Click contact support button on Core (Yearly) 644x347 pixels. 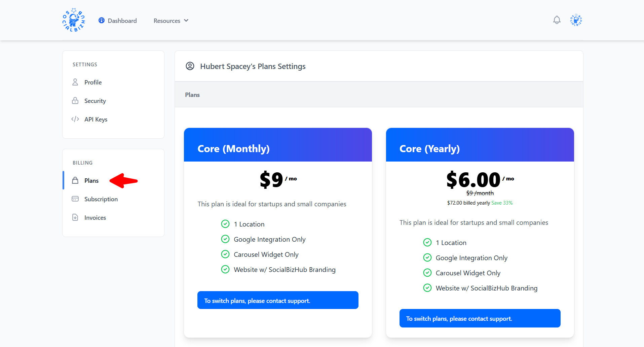(x=480, y=318)
